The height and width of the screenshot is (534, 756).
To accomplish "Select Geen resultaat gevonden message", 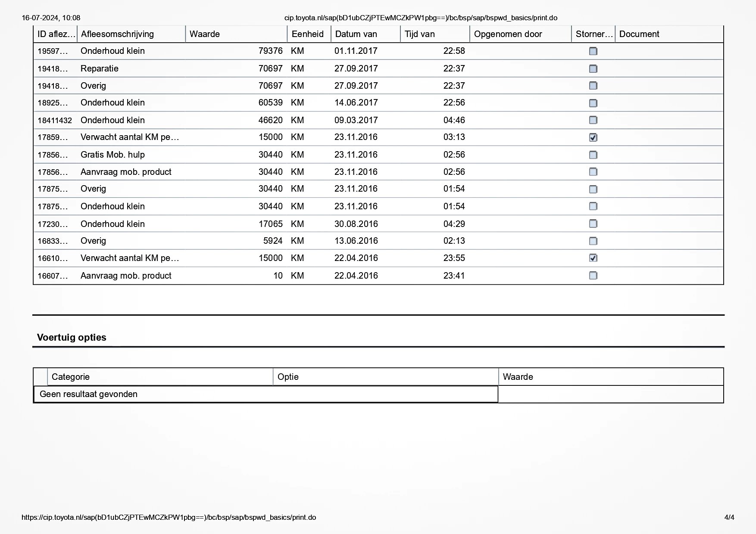I will pos(88,394).
